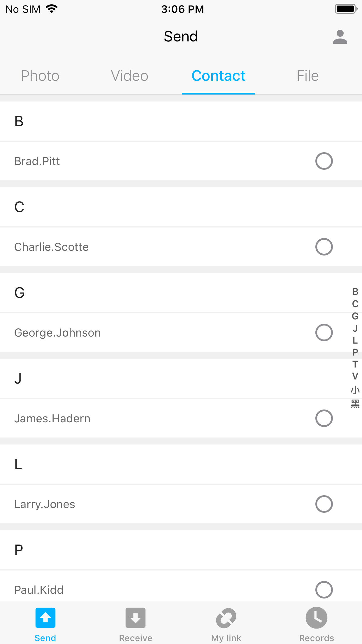Select the Charlie.Scotte radio button
The width and height of the screenshot is (362, 644).
(x=324, y=247)
